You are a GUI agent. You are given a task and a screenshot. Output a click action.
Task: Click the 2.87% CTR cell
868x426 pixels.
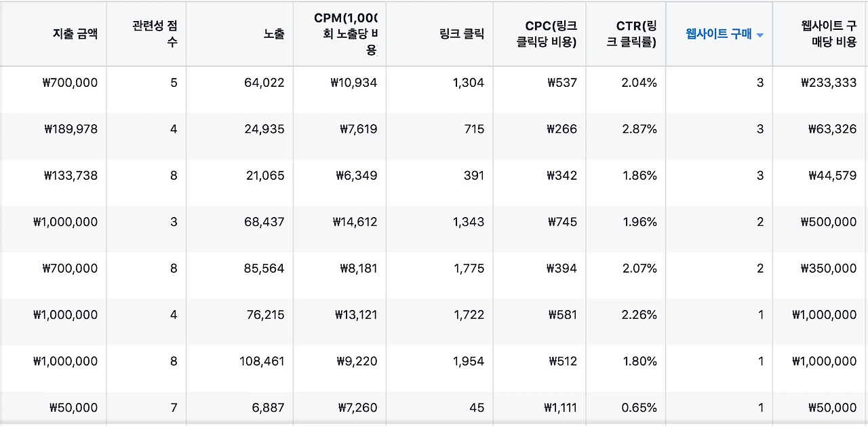[x=639, y=129]
